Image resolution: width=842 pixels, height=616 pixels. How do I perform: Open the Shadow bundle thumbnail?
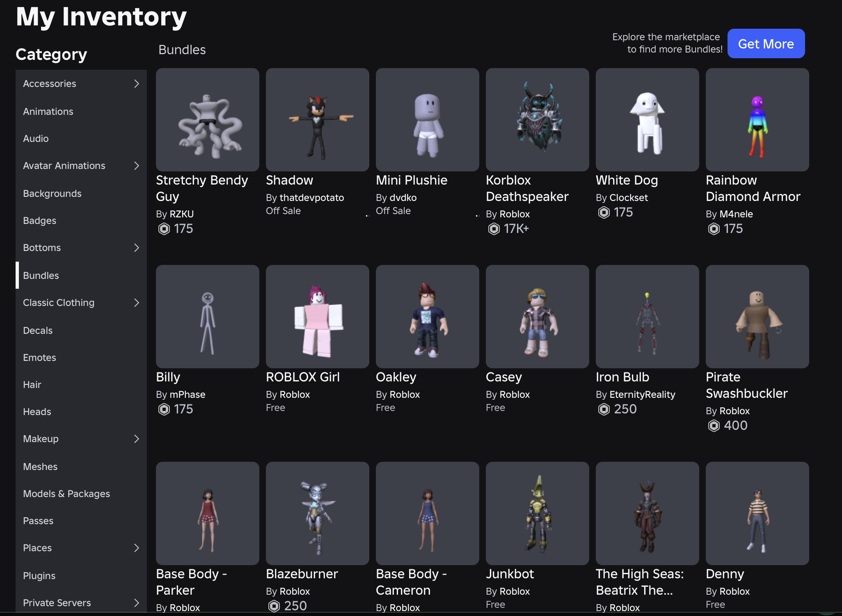pos(318,120)
